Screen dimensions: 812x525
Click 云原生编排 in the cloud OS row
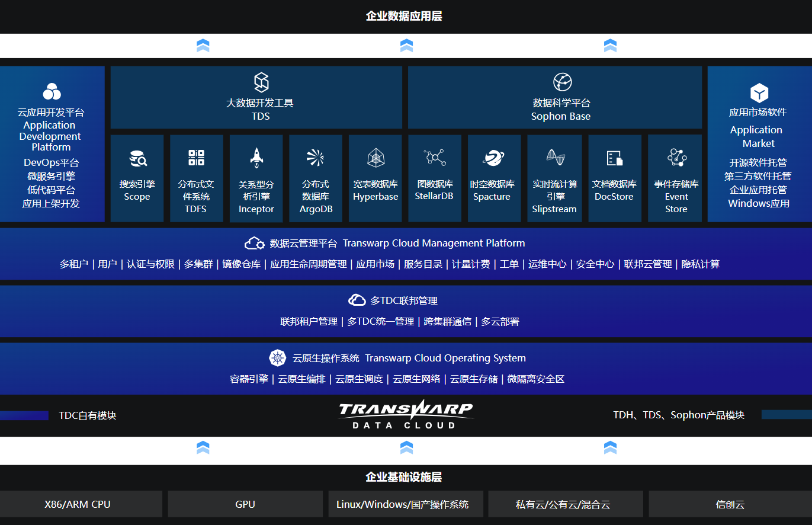302,379
